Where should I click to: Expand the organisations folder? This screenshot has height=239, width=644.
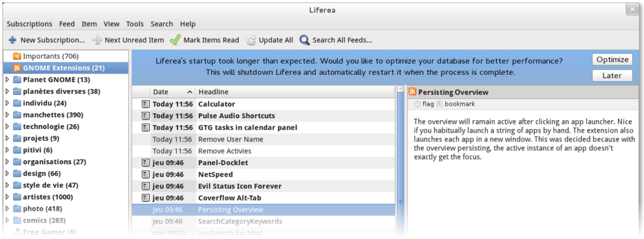(7, 162)
